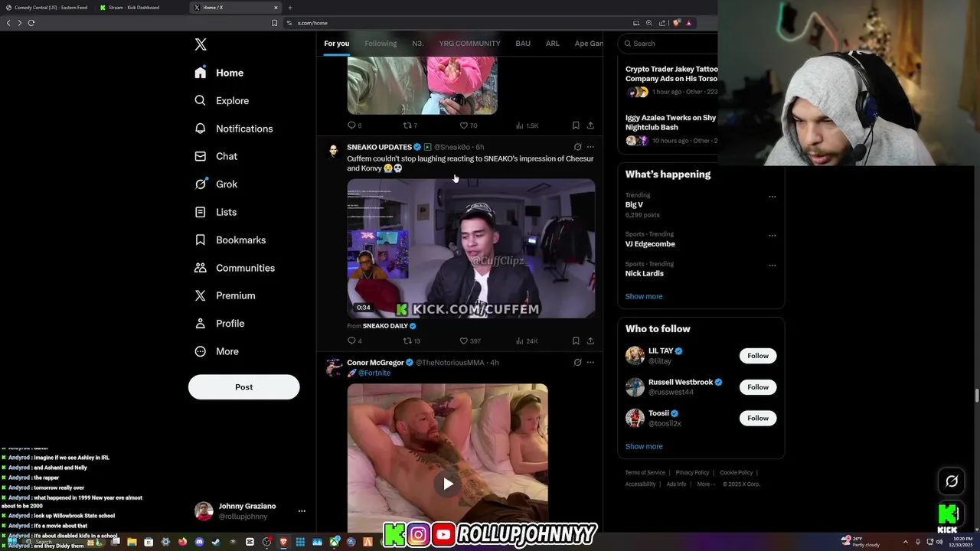
Task: Show more under What's happening
Action: [644, 296]
